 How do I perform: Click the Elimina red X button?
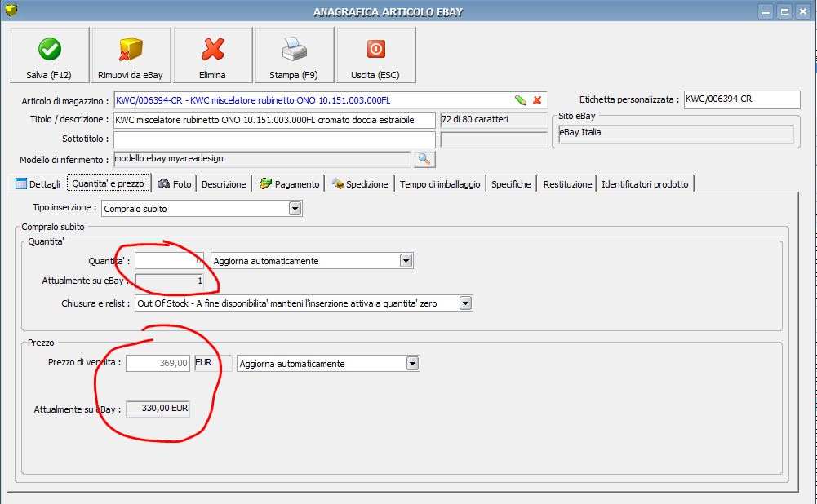[212, 55]
